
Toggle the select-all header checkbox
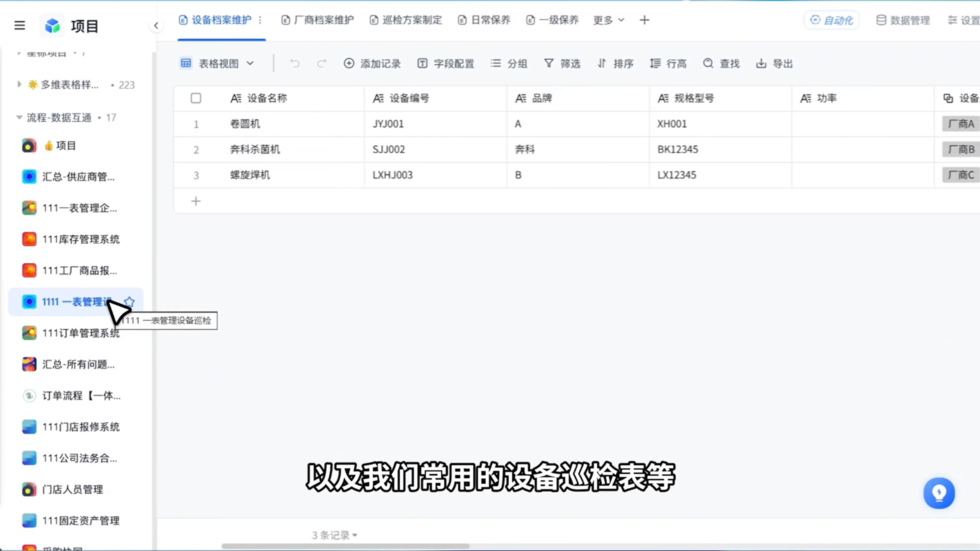196,98
